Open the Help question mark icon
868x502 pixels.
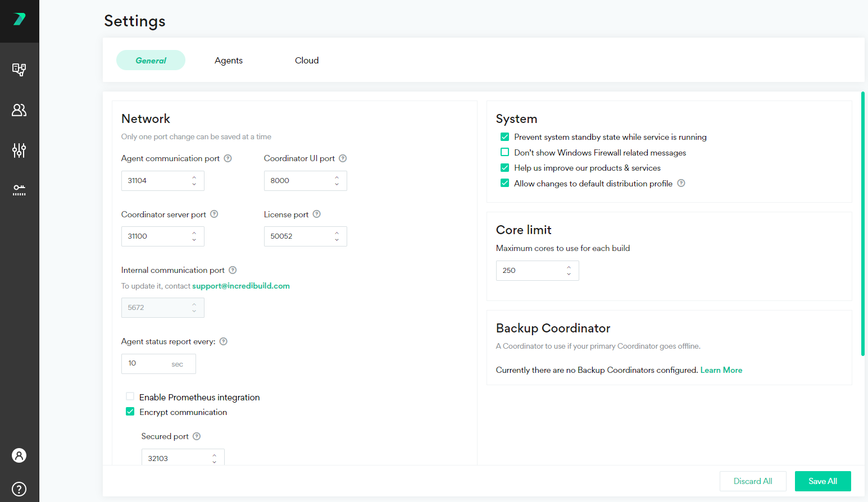pyautogui.click(x=19, y=489)
